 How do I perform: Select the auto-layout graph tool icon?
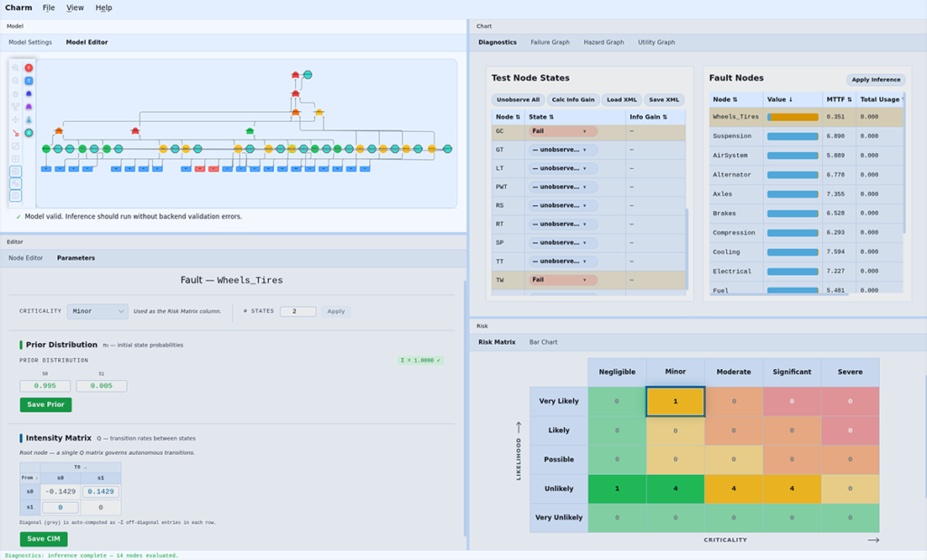tap(15, 107)
